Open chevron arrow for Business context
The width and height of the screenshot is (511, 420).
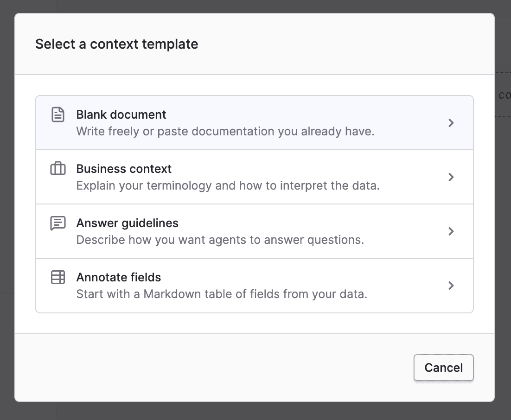[x=451, y=177]
